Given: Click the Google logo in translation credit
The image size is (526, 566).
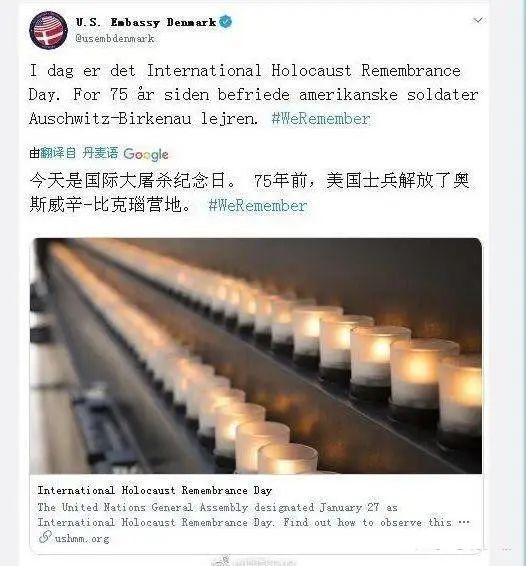Looking at the screenshot, I should coord(146,154).
